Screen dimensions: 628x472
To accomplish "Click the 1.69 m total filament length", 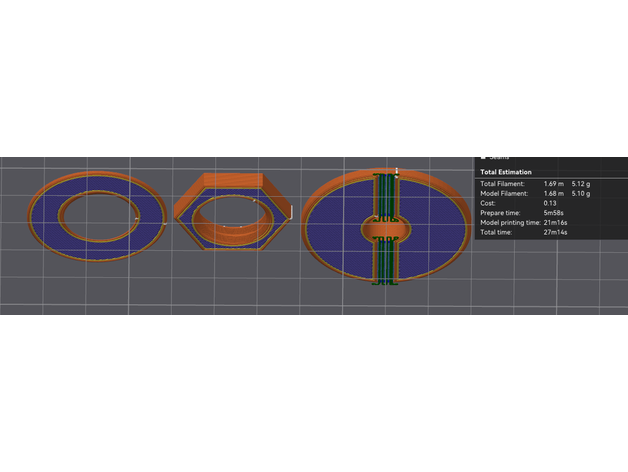I will click(552, 184).
